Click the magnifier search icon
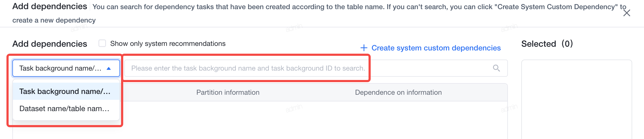Viewport: 644px width, 139px height. (x=496, y=68)
